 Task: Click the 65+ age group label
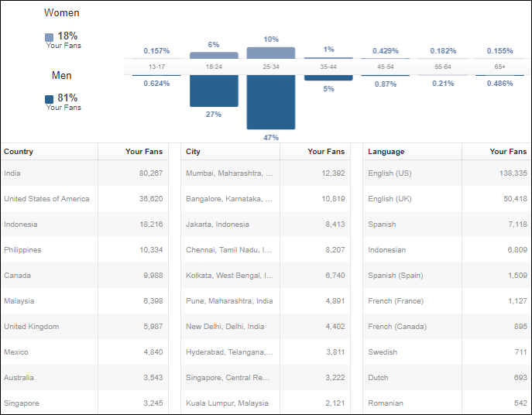point(500,67)
